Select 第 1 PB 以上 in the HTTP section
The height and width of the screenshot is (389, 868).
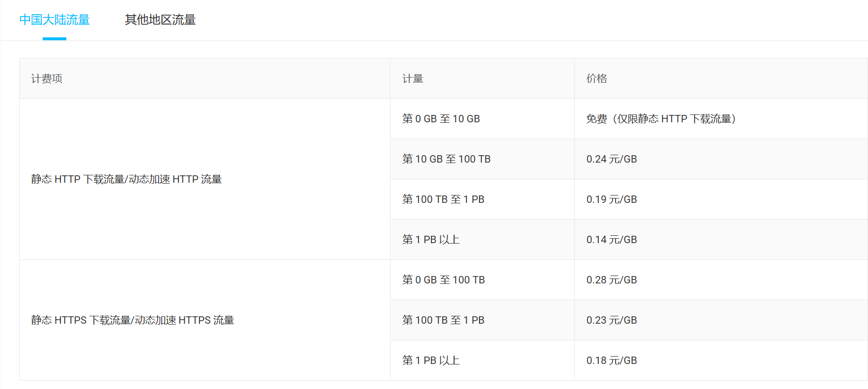431,240
